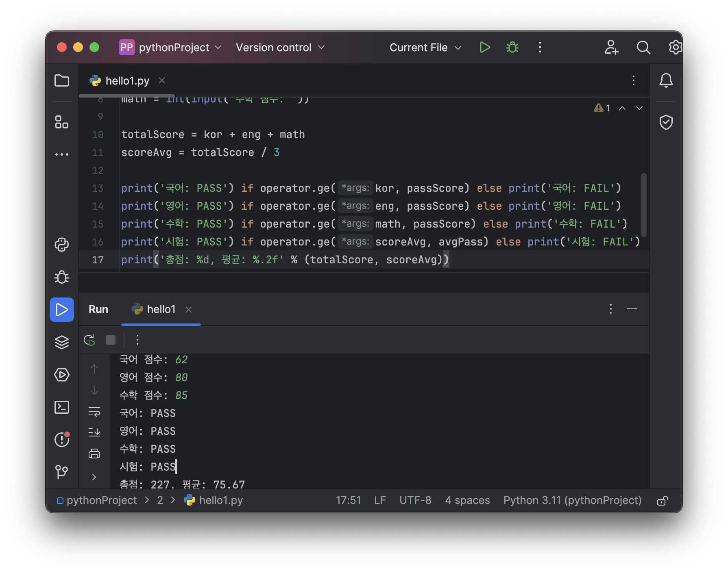Change the UTF-8 file encoding
728x573 pixels.
click(x=415, y=500)
